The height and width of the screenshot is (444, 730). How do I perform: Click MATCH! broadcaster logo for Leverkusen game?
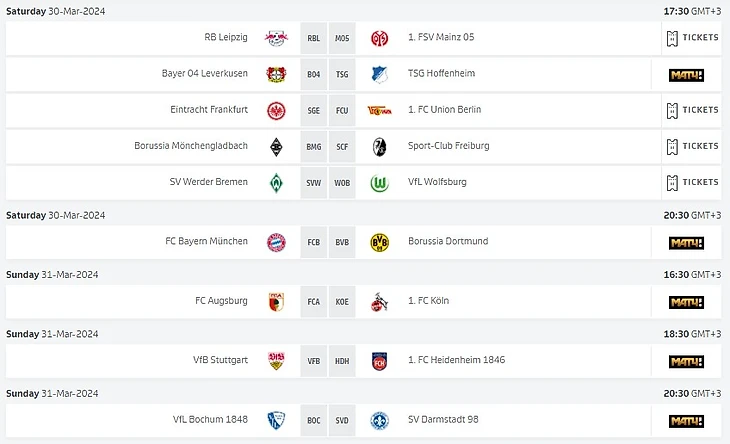pos(686,74)
